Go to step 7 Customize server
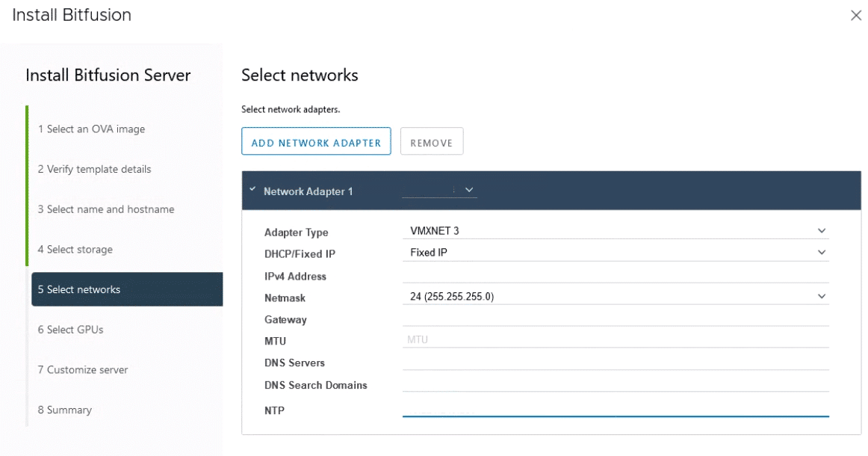Image resolution: width=868 pixels, height=456 pixels. (x=82, y=369)
